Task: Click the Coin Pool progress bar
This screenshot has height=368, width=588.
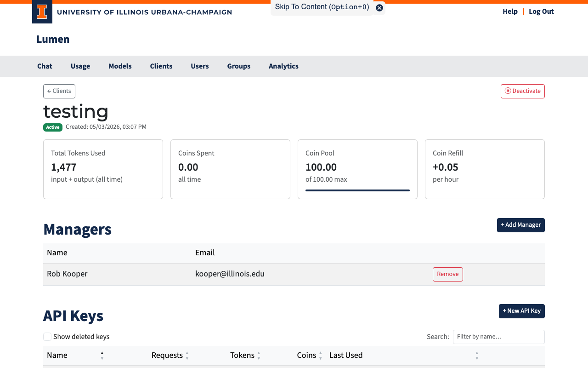Action: [357, 190]
